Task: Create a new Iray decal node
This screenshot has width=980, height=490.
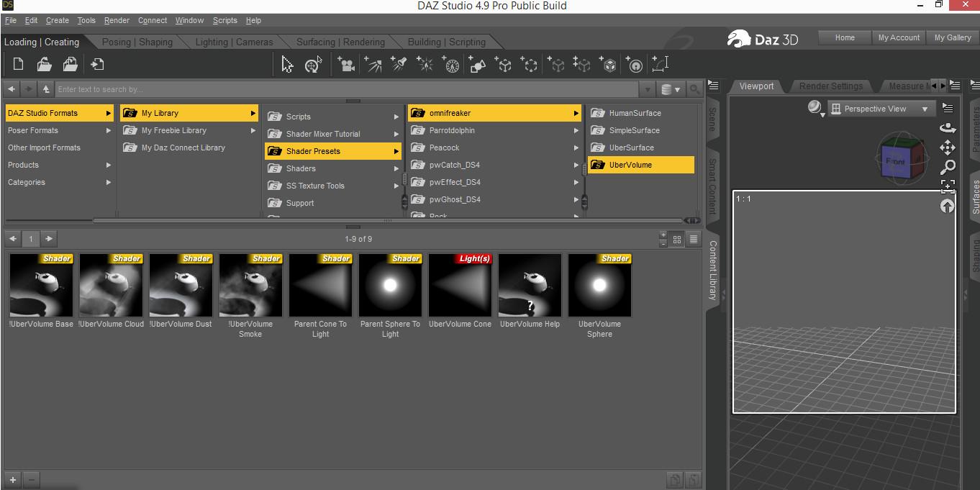Action: pos(555,65)
